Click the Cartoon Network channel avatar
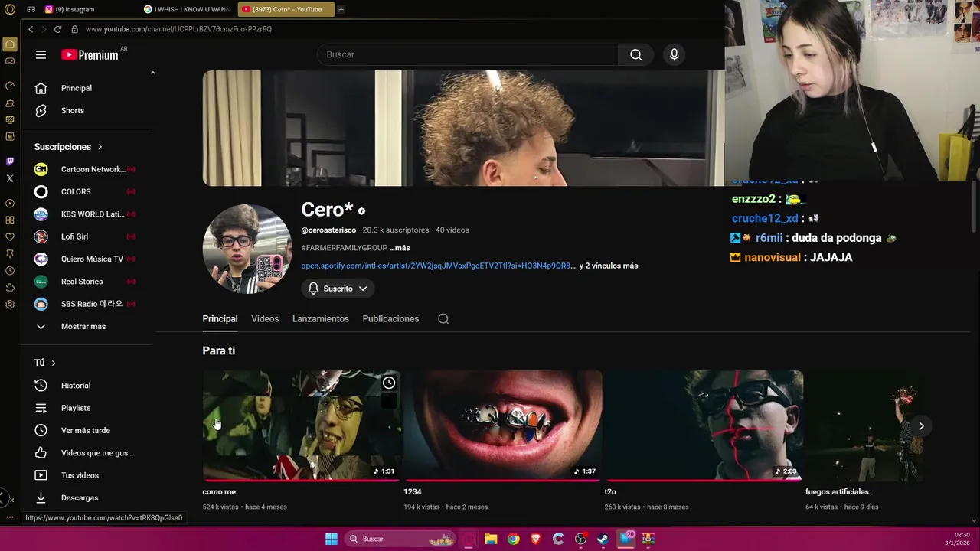The width and height of the screenshot is (980, 551). coord(41,169)
